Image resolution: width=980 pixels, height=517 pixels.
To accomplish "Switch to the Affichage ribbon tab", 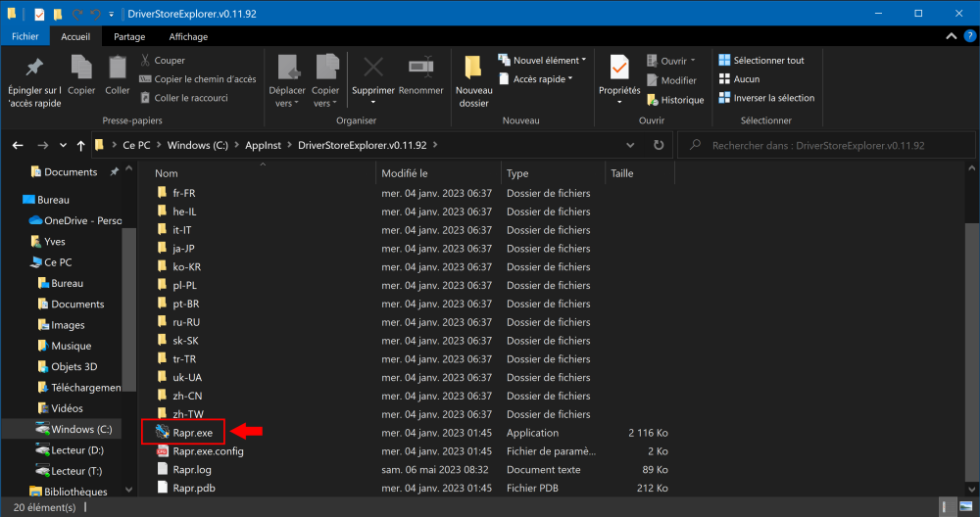I will [x=188, y=36].
